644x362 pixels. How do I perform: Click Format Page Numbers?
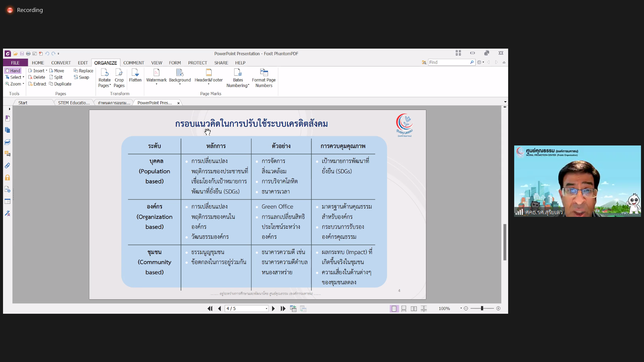[264, 78]
